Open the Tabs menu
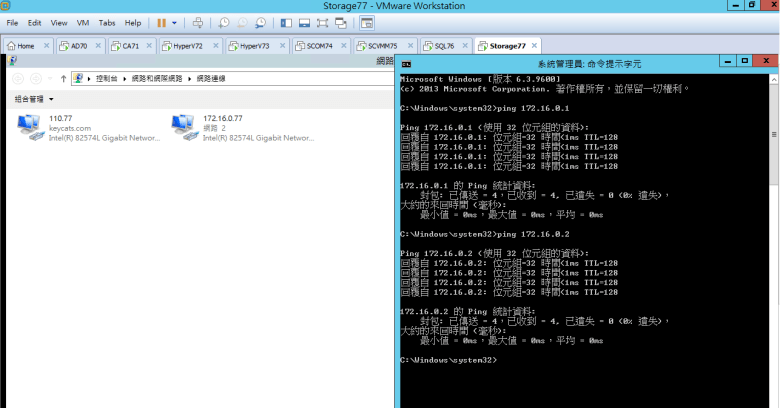 pyautogui.click(x=106, y=22)
